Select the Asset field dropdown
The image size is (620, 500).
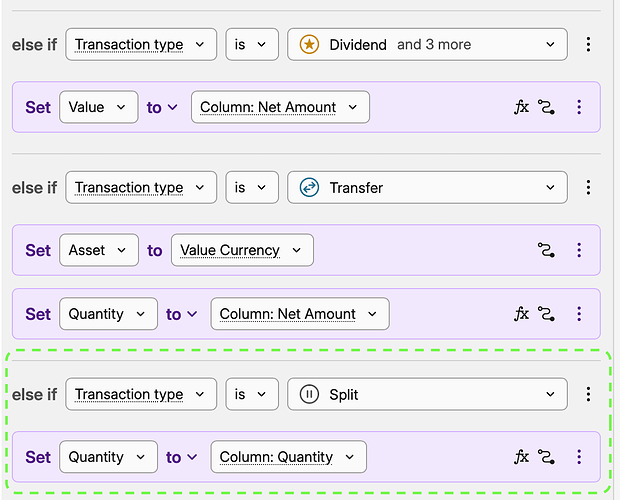pos(98,250)
